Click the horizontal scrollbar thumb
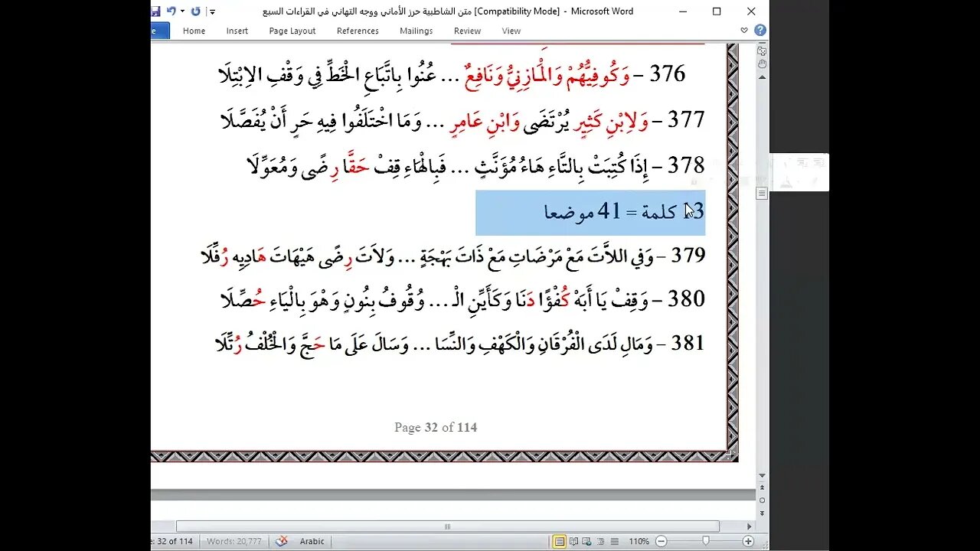Screen dimensions: 980x551 click(x=447, y=527)
